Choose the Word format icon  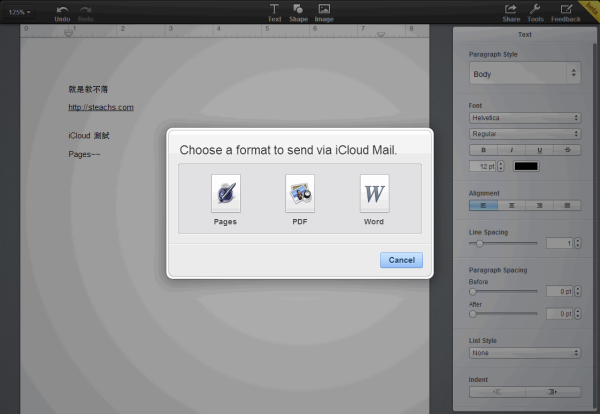pos(374,194)
